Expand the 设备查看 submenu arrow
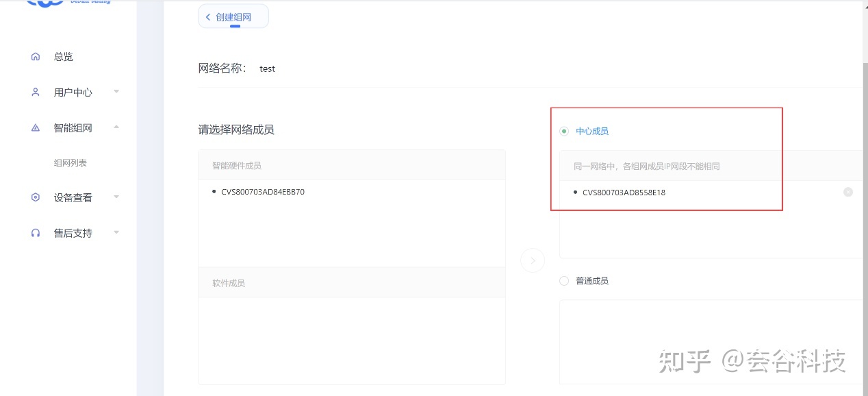The width and height of the screenshot is (868, 396). (x=116, y=197)
